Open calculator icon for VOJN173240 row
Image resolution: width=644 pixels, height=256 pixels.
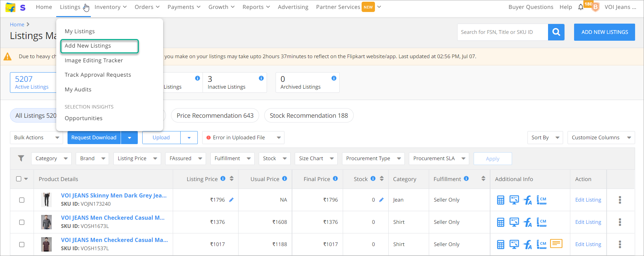coord(501,200)
